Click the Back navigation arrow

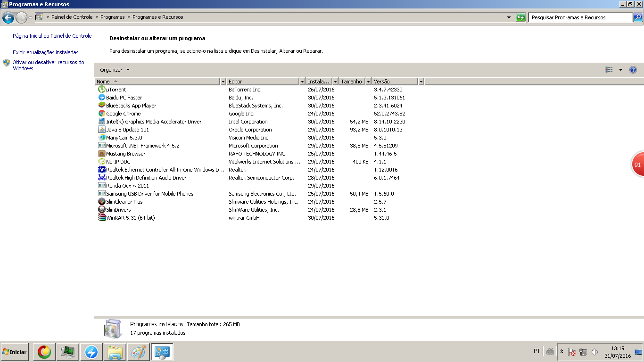coord(8,18)
